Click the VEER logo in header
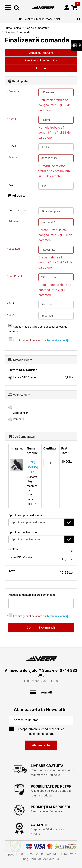This screenshot has width=82, height=868. [43, 7]
